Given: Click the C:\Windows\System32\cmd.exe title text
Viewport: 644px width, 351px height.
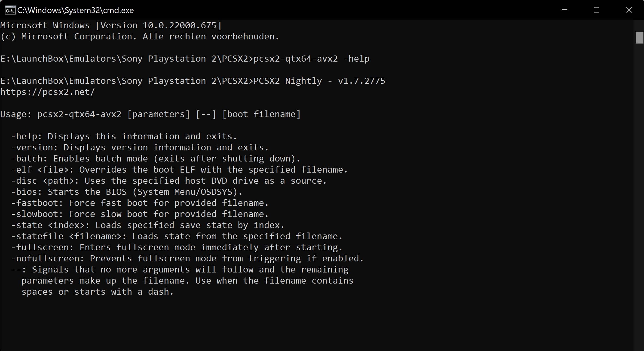Looking at the screenshot, I should point(76,10).
